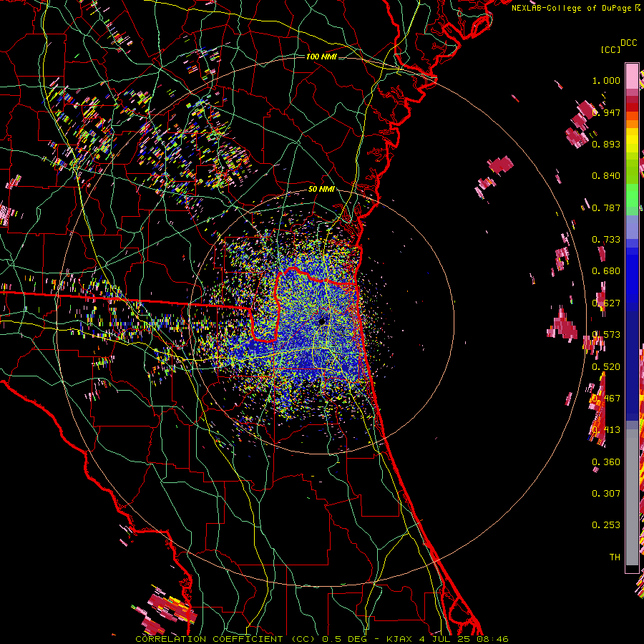Click the 1.000 value on the color scale
The width and height of the screenshot is (644, 644).
tap(606, 80)
